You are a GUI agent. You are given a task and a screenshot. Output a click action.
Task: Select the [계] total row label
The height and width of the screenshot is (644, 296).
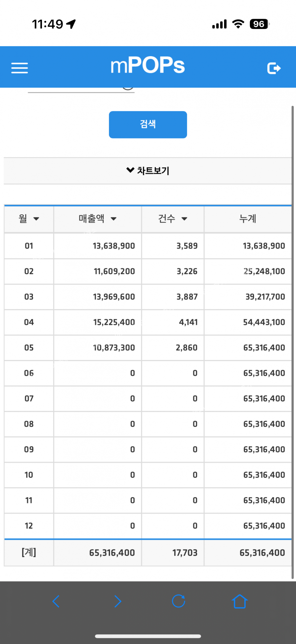pos(29,552)
